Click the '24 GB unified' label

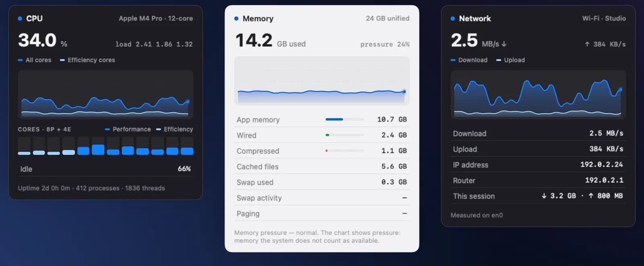point(388,19)
